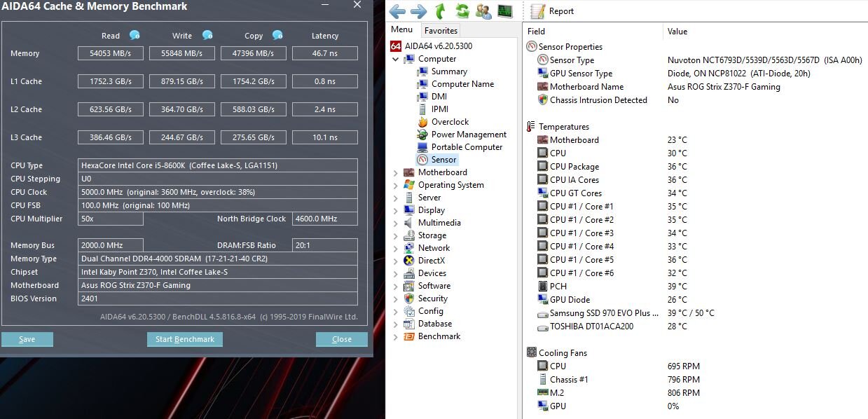The height and width of the screenshot is (419, 868).
Task: Click Memory Read value 54053 MB/s
Action: click(111, 53)
